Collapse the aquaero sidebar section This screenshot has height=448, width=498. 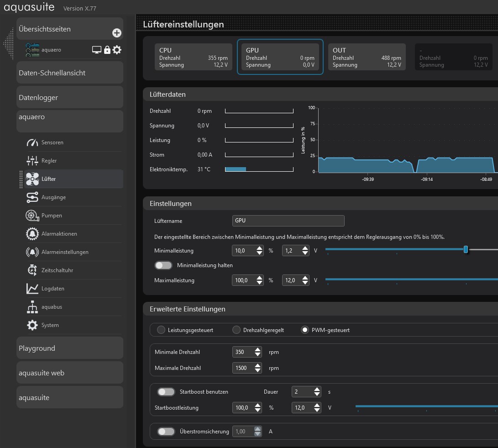(x=70, y=121)
